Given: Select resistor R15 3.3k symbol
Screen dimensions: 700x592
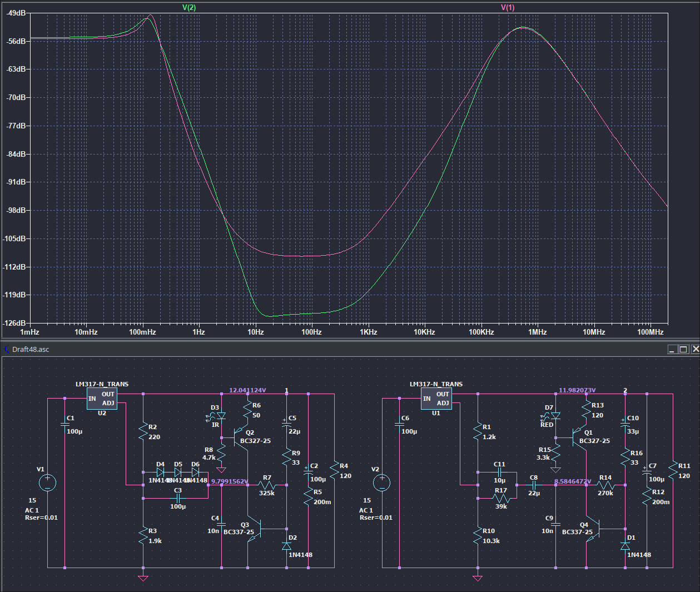Looking at the screenshot, I should (555, 454).
